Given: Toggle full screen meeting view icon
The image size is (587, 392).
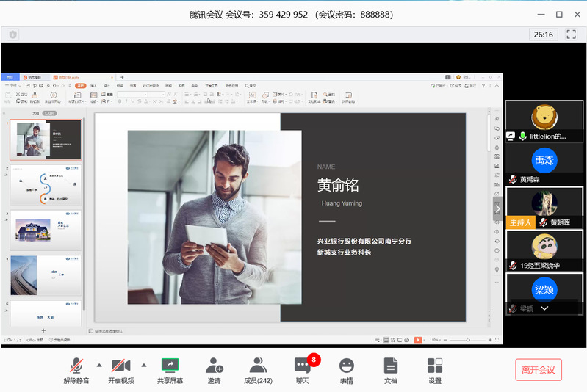Looking at the screenshot, I should click(x=572, y=35).
